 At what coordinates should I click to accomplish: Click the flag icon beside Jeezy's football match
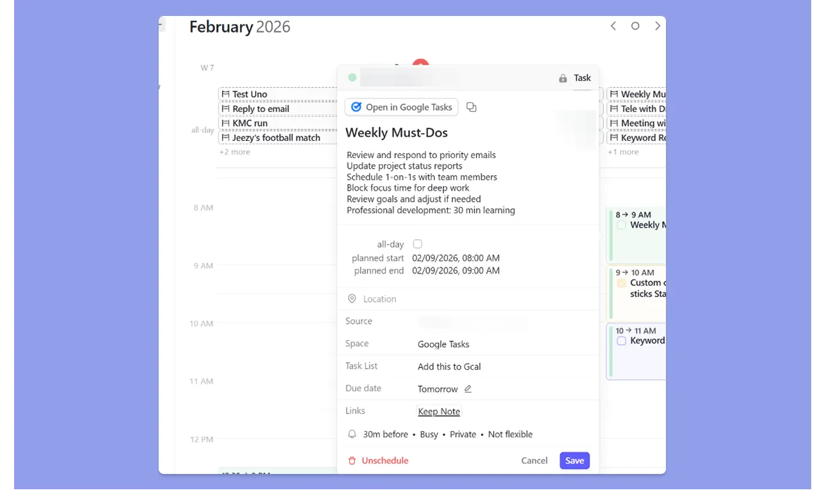tap(227, 138)
